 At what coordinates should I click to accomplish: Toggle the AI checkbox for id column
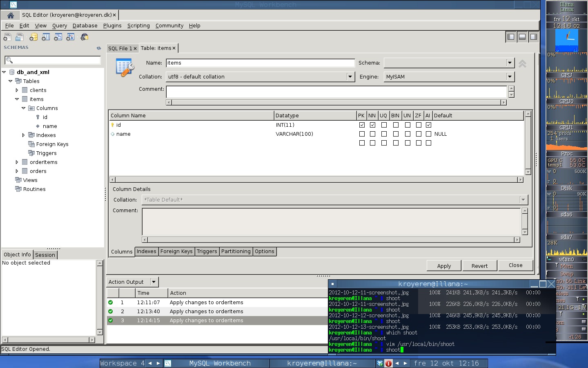coord(428,125)
